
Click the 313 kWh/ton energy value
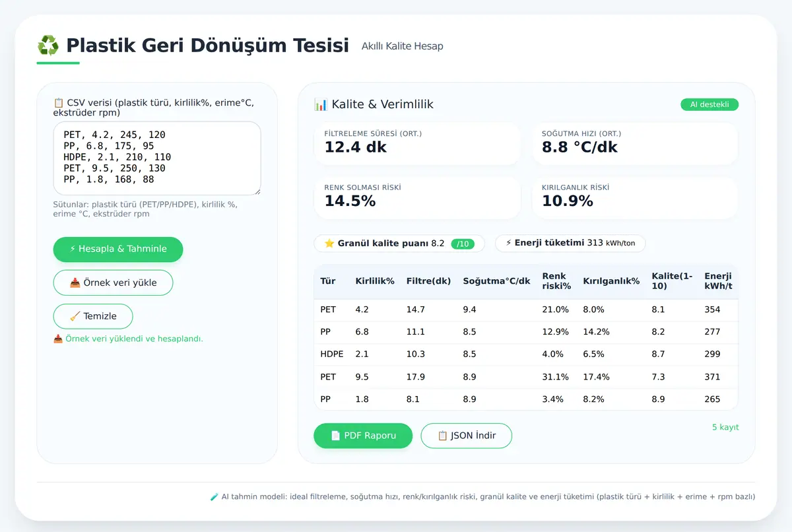click(611, 243)
